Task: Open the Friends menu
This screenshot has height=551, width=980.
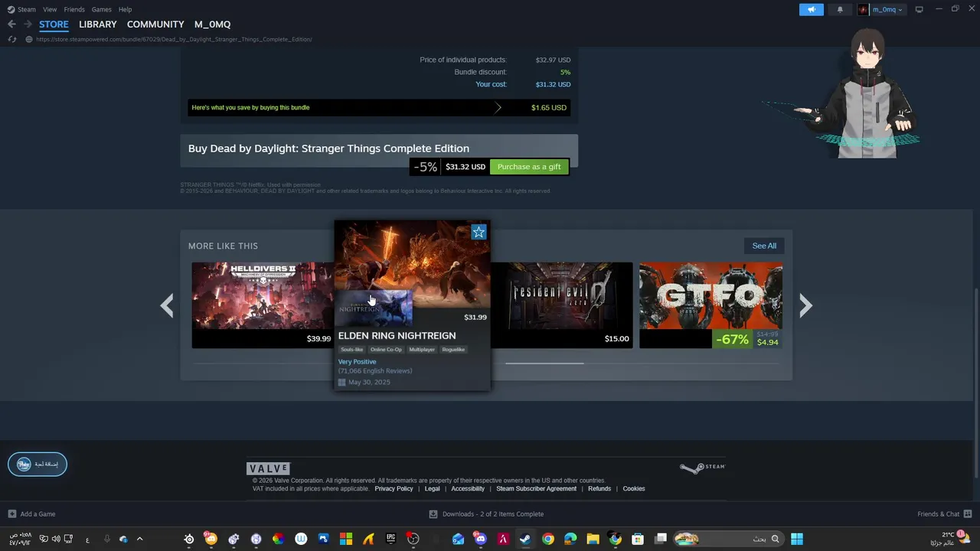Action: coord(74,9)
